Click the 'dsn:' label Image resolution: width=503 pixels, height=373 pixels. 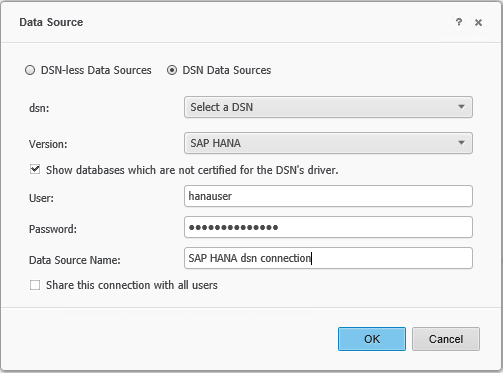pyautogui.click(x=39, y=108)
